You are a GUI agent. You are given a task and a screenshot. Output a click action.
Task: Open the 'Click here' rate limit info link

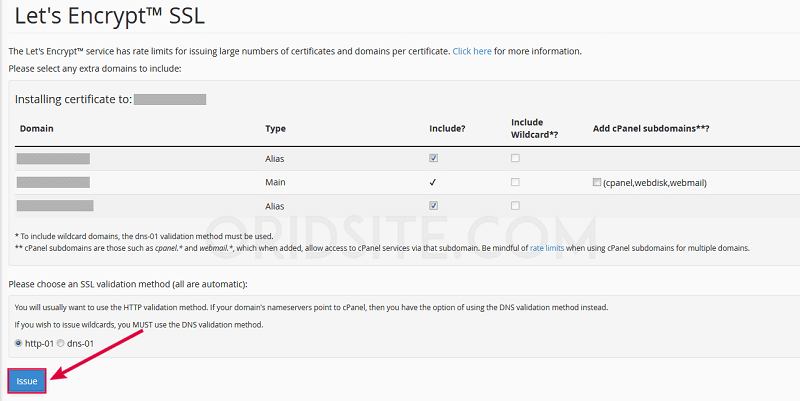coord(472,51)
